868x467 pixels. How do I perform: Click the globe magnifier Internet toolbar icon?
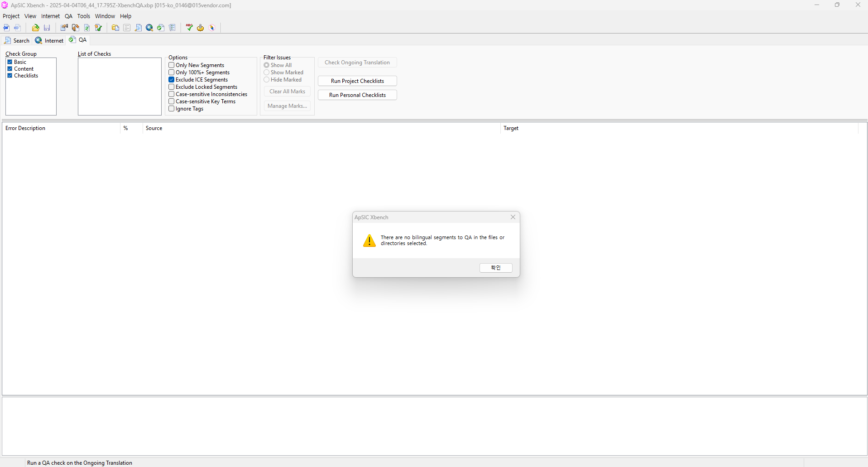click(x=149, y=28)
